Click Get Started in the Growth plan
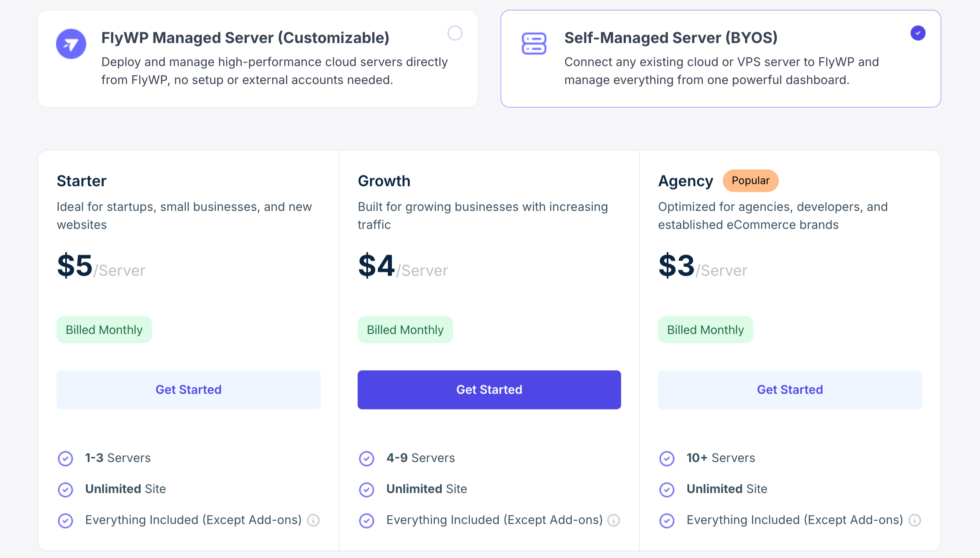 click(x=489, y=390)
